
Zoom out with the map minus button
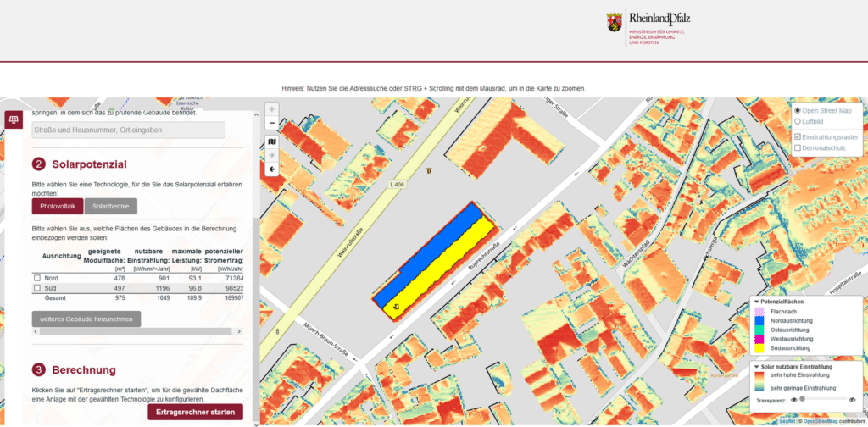[x=272, y=124]
